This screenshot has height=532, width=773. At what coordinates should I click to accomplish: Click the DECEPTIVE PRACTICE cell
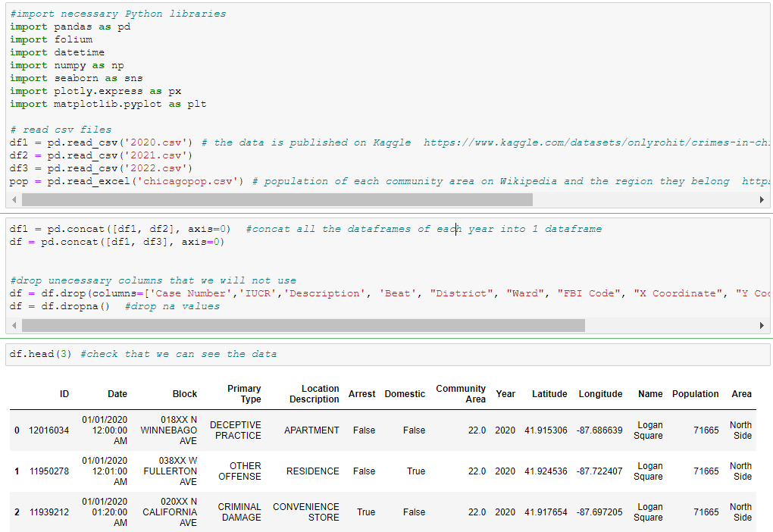[x=236, y=430]
